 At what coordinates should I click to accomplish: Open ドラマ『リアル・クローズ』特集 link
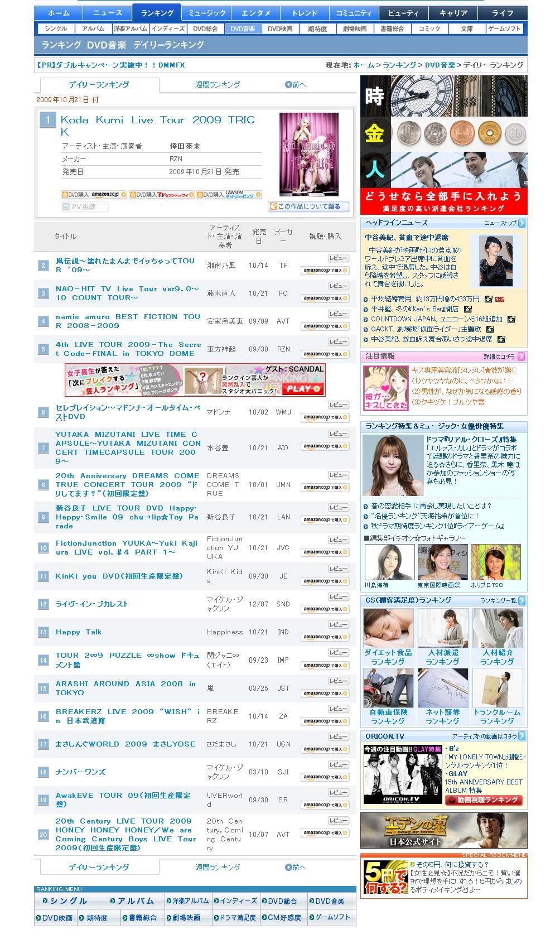pos(471,439)
